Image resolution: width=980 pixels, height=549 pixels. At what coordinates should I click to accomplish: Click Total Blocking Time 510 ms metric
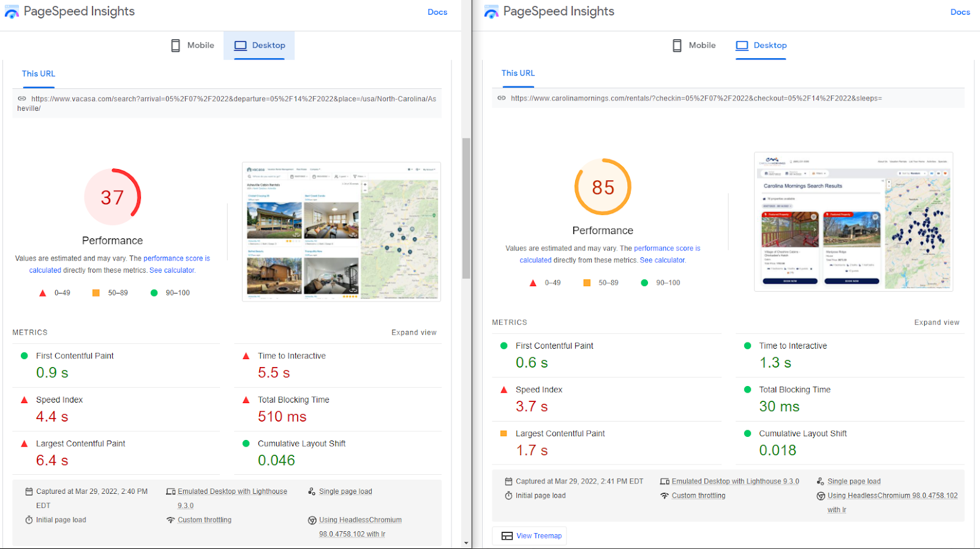click(337, 409)
